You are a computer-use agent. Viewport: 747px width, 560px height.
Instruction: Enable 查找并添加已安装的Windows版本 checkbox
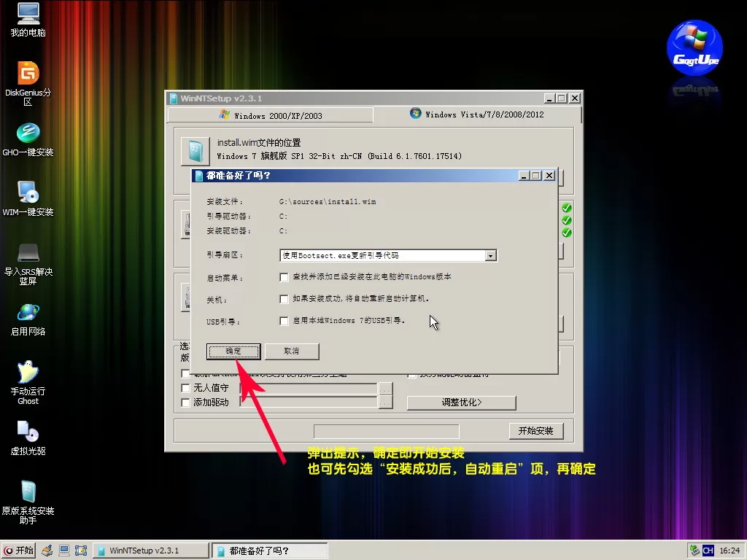[x=285, y=277]
